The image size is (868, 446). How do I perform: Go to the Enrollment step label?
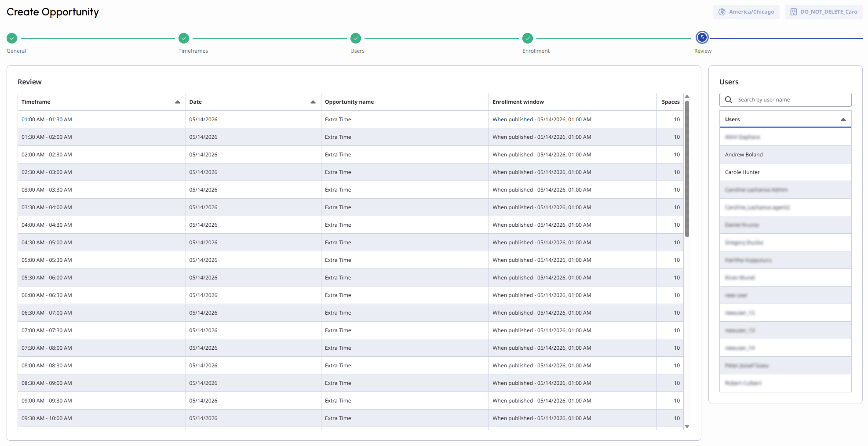536,51
